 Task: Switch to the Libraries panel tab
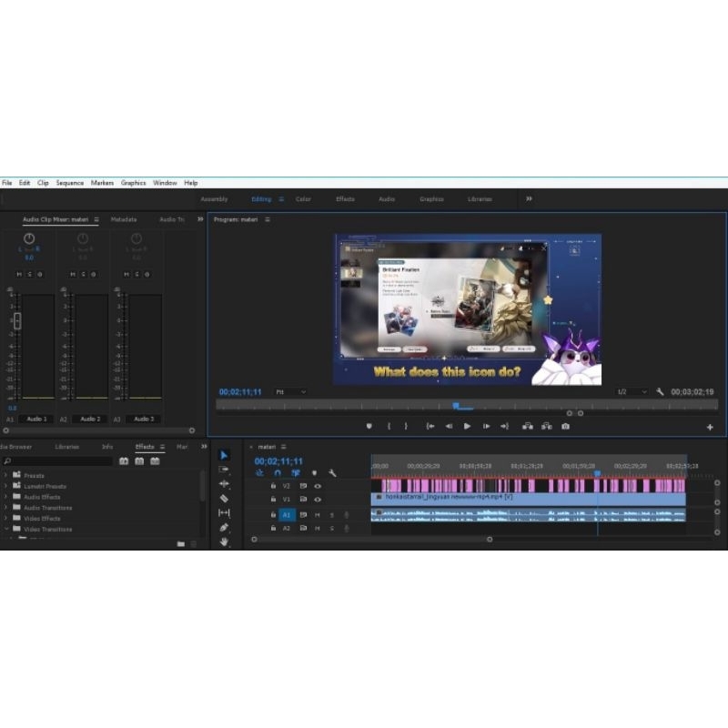(x=66, y=447)
